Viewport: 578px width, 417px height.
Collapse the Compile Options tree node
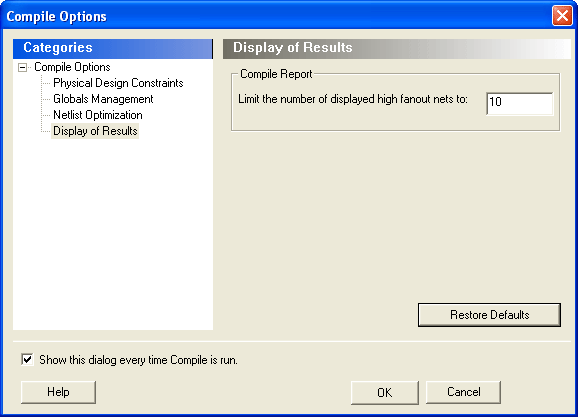22,67
